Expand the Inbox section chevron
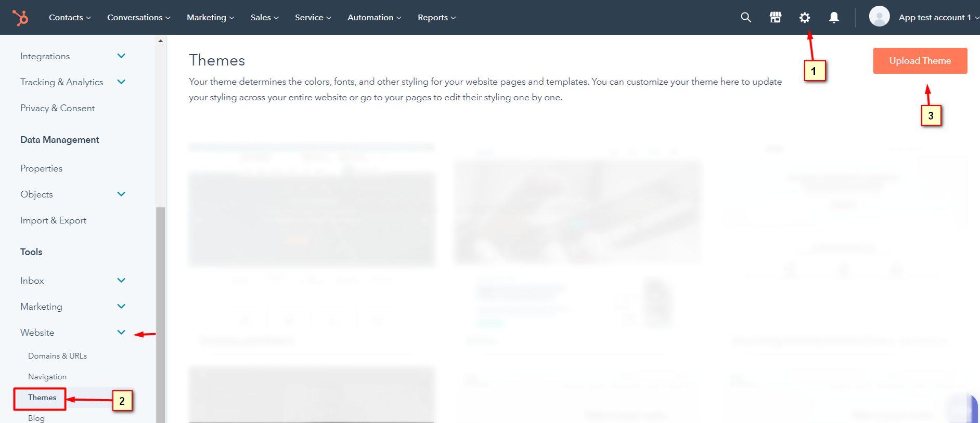This screenshot has height=423, width=980. pos(121,281)
